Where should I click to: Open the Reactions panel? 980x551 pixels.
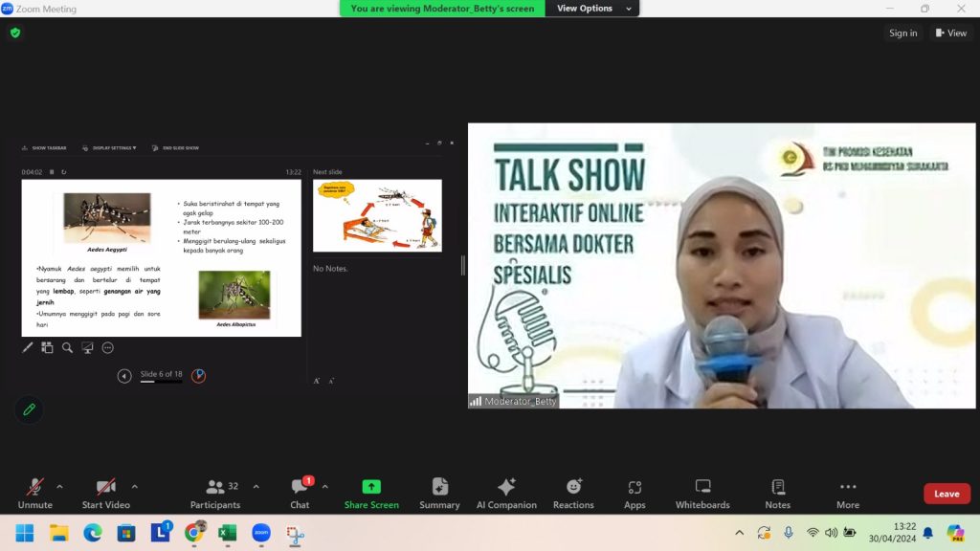(x=573, y=493)
